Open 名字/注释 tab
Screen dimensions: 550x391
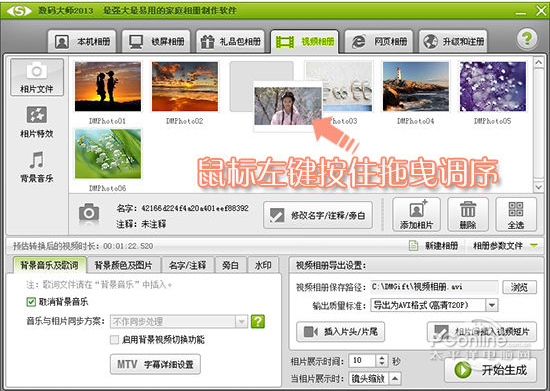coord(187,265)
